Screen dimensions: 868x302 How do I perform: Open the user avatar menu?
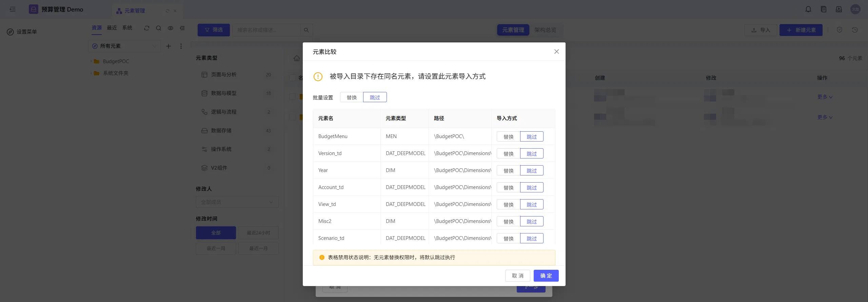855,9
